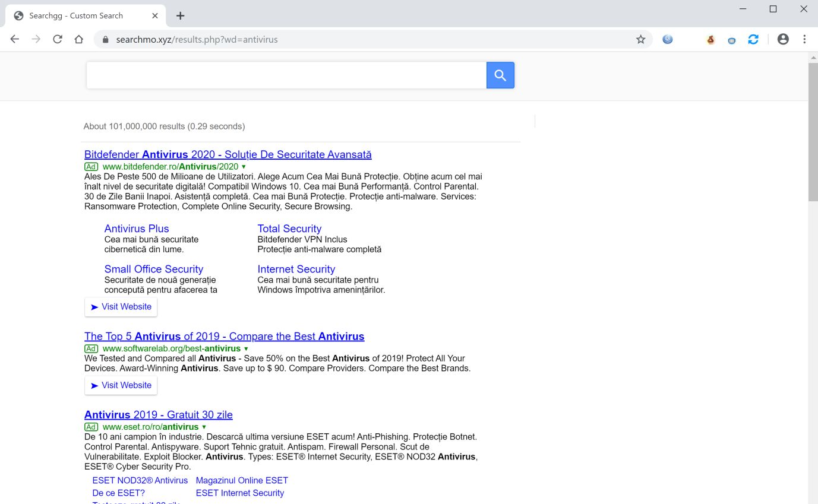Open the ESET NOD32® Antivirus sitelink
Image resolution: width=818 pixels, height=504 pixels.
[x=140, y=480]
